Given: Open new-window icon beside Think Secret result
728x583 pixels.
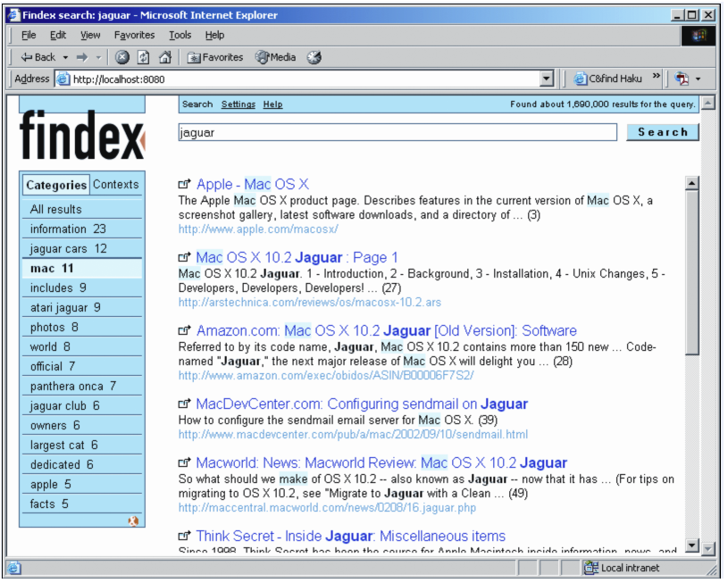Looking at the screenshot, I should (x=184, y=536).
